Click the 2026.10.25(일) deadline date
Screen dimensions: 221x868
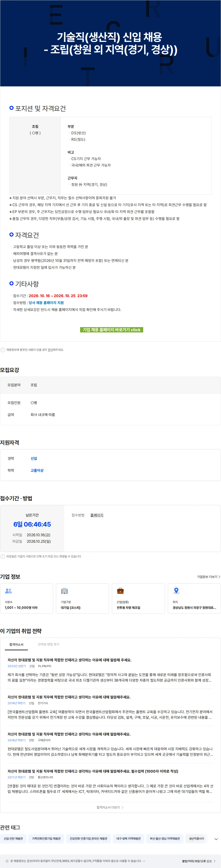38,542
